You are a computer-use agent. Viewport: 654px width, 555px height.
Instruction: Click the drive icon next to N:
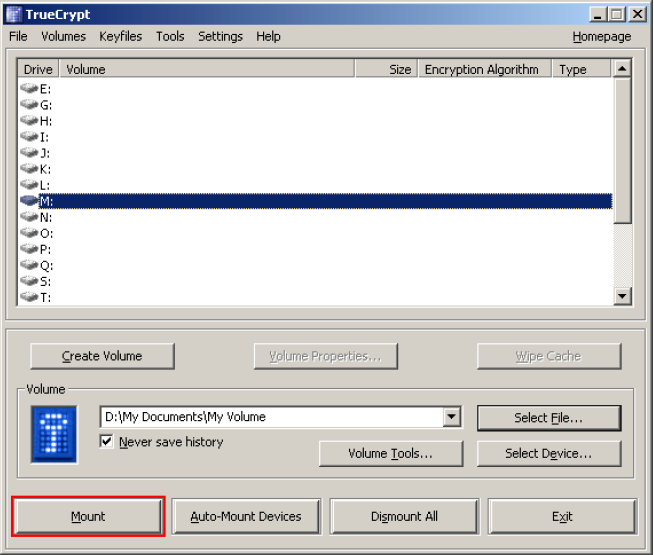pyautogui.click(x=29, y=216)
